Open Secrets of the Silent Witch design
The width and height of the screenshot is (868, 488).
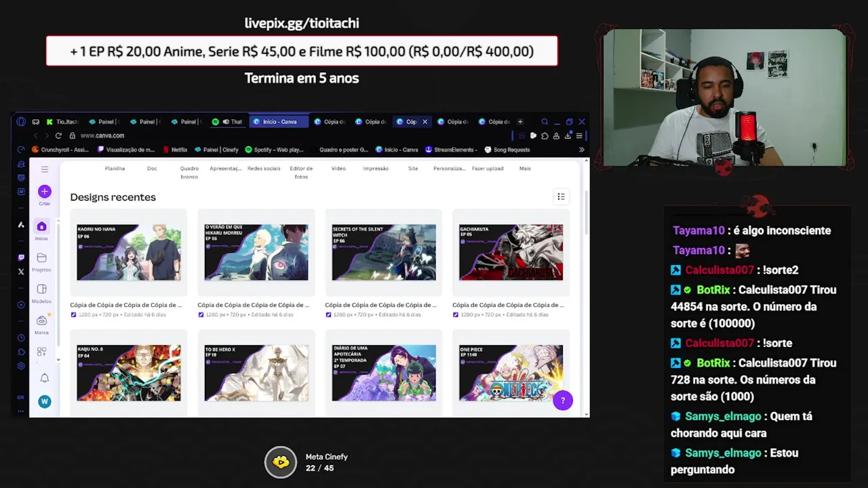tap(384, 252)
